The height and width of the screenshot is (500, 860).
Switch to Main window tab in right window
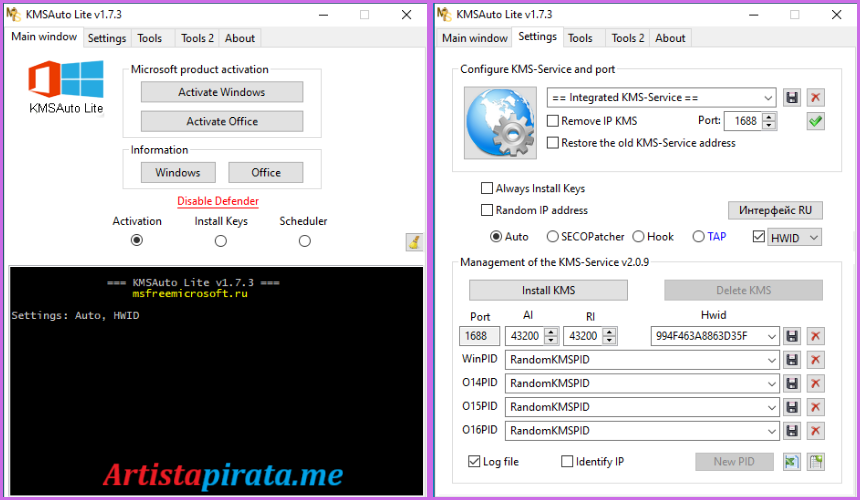click(x=475, y=38)
